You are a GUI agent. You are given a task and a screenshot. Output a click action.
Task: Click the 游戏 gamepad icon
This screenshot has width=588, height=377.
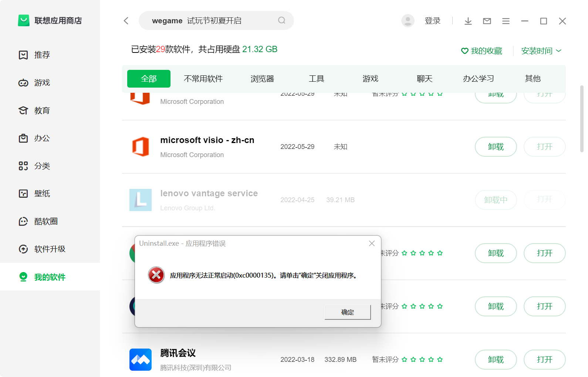[x=23, y=83]
